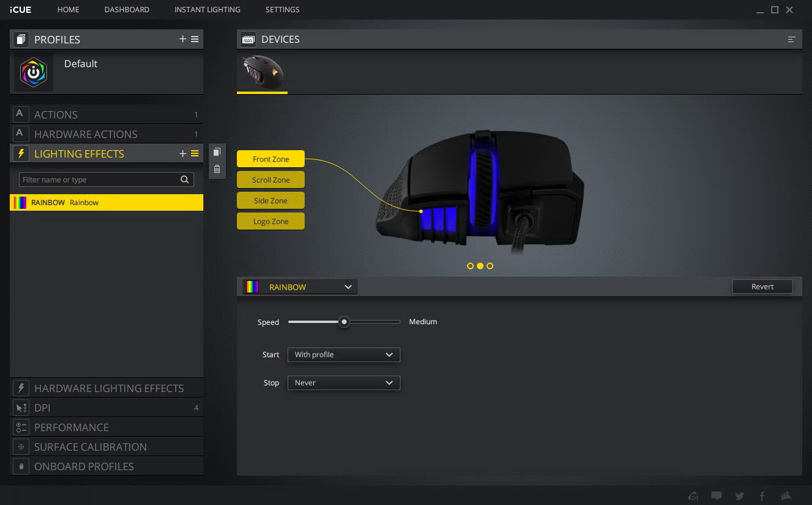
Task: Copy the selected lighting effect
Action: [217, 152]
